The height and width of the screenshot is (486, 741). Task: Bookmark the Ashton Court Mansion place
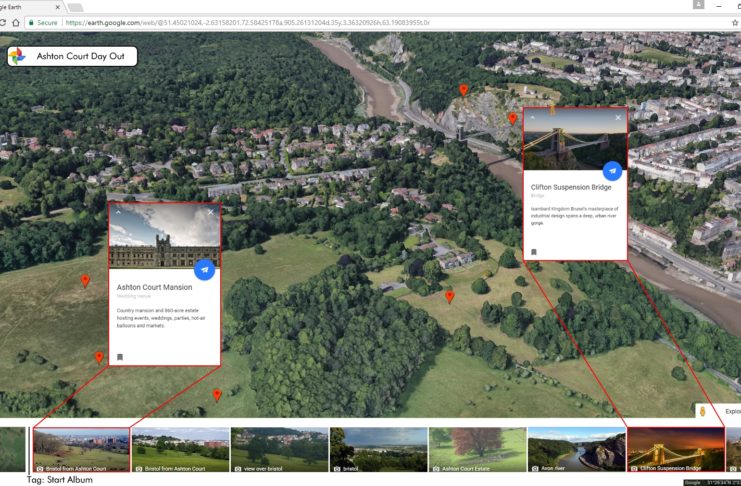tap(119, 356)
